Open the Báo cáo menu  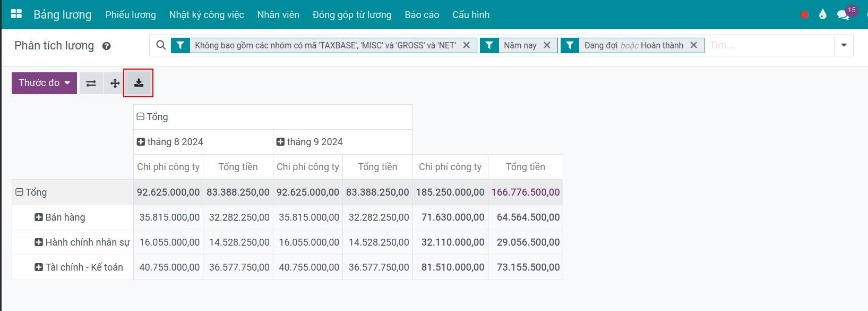click(422, 15)
